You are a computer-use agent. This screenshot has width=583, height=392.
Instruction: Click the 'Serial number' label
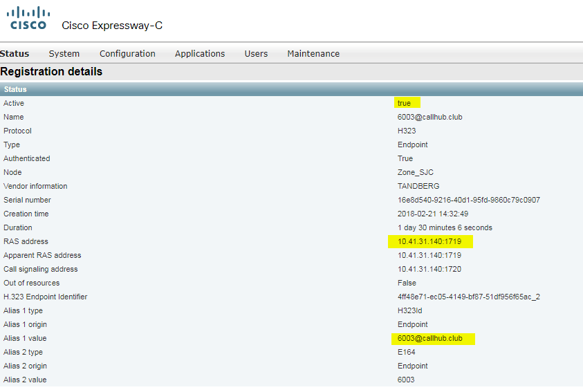coord(27,200)
